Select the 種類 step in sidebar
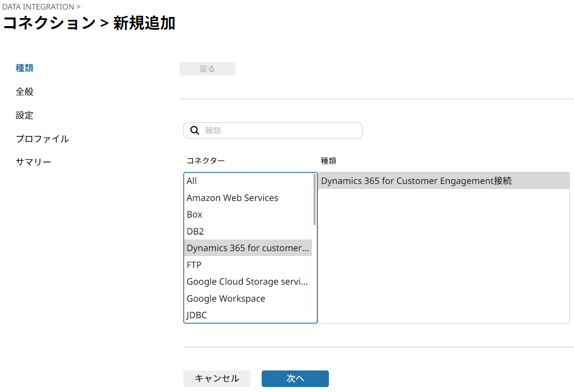 24,68
